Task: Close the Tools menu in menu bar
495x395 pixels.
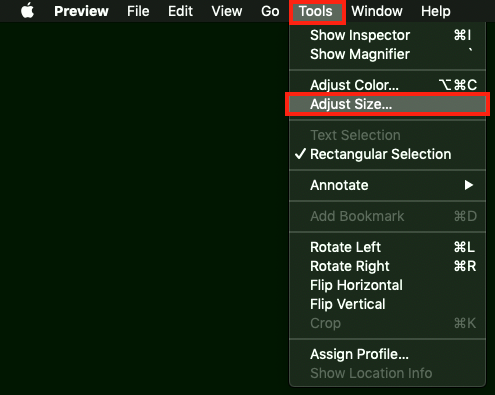Action: [316, 11]
